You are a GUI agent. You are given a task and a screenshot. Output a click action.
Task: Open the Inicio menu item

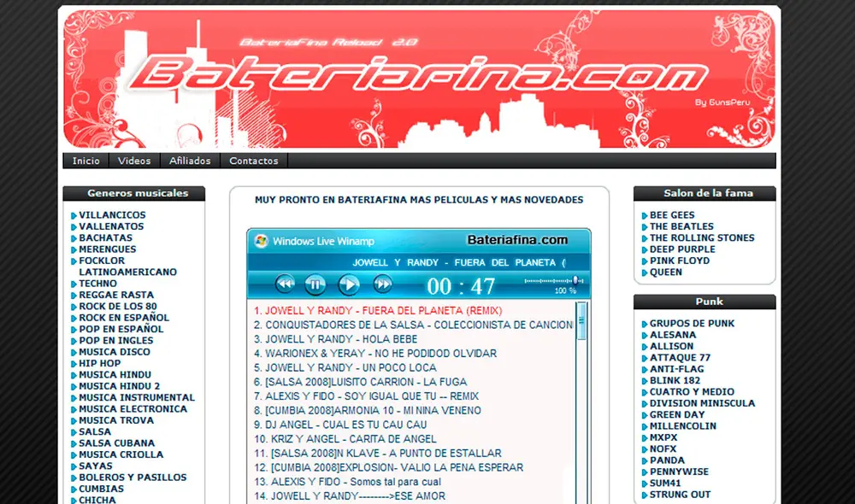coord(85,161)
